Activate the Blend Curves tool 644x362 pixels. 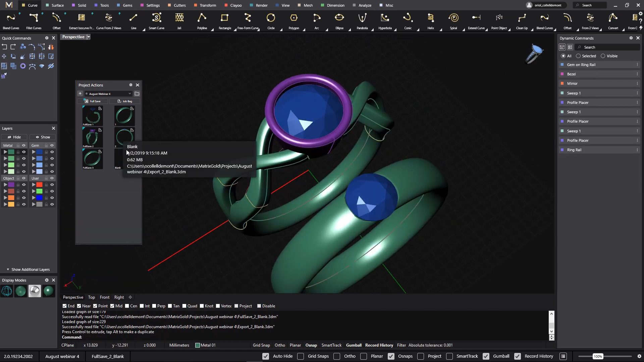pos(11,18)
